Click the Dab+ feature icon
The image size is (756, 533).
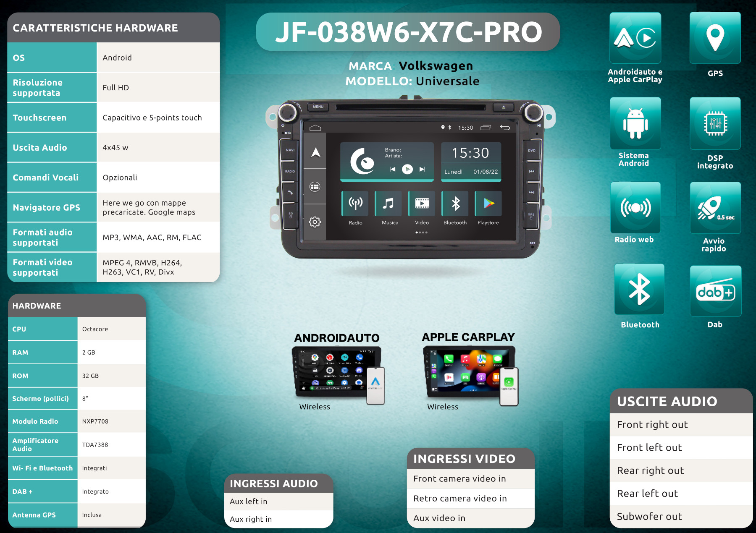pos(715,291)
